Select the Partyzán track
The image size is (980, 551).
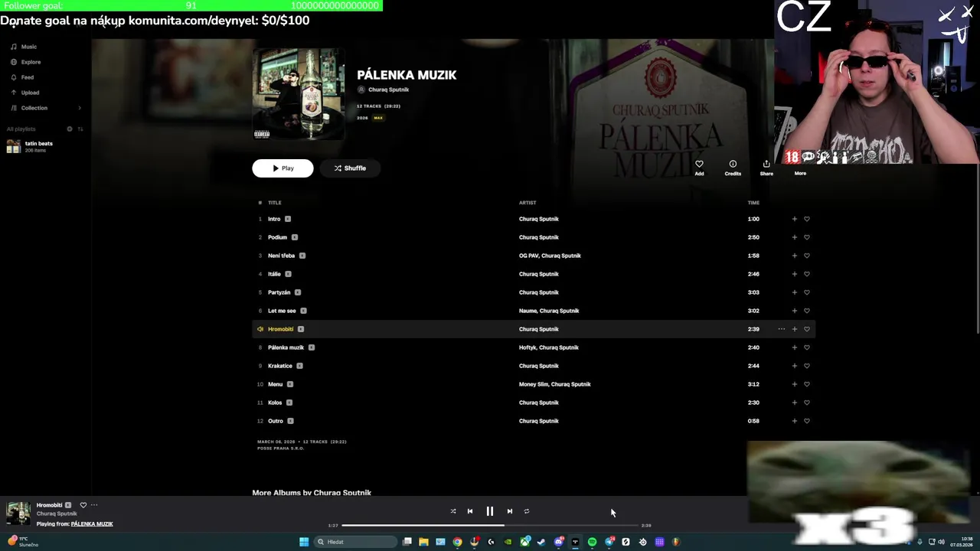click(x=279, y=292)
